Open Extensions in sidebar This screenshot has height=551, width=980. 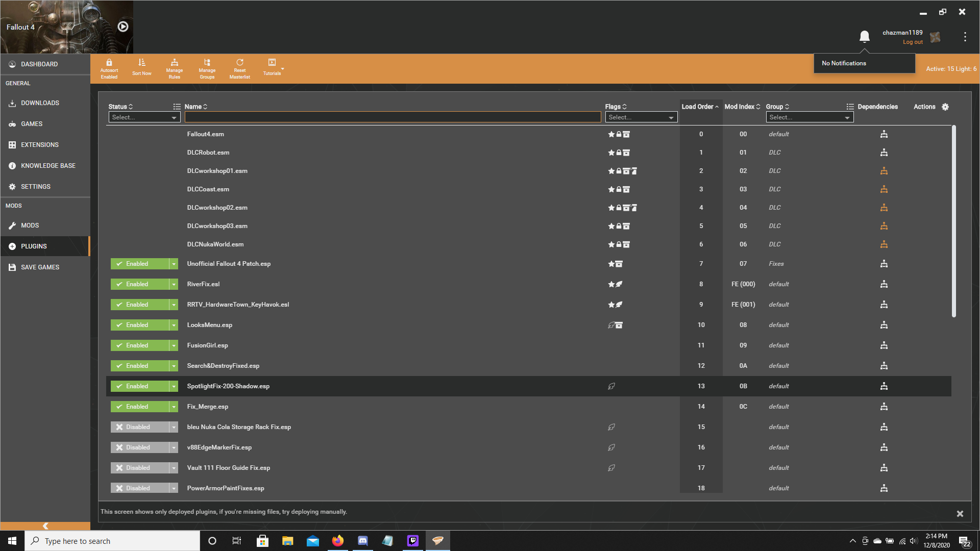(x=45, y=145)
